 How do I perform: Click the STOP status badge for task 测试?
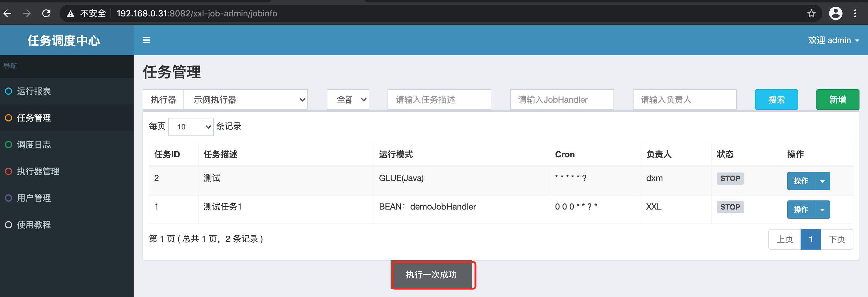point(730,179)
